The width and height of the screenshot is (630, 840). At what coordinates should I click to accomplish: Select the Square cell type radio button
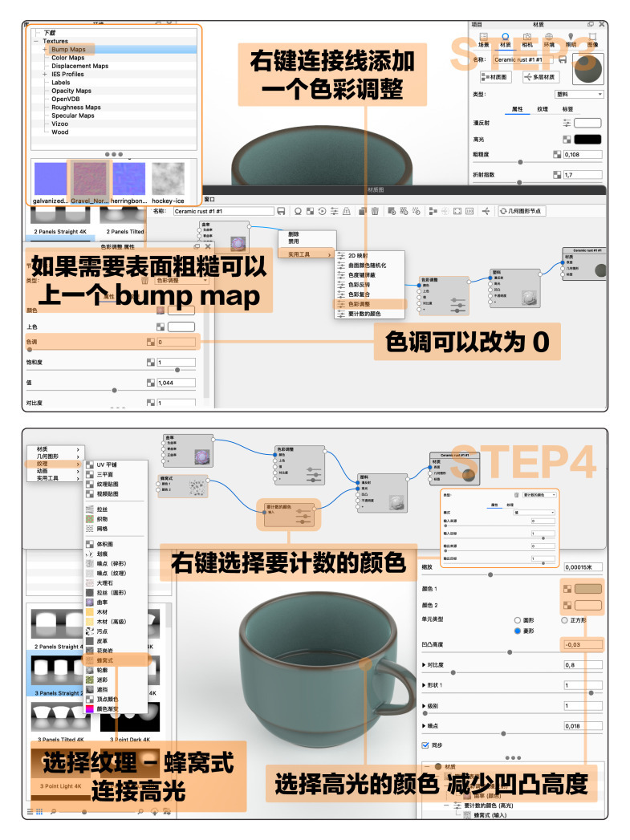pos(565,620)
